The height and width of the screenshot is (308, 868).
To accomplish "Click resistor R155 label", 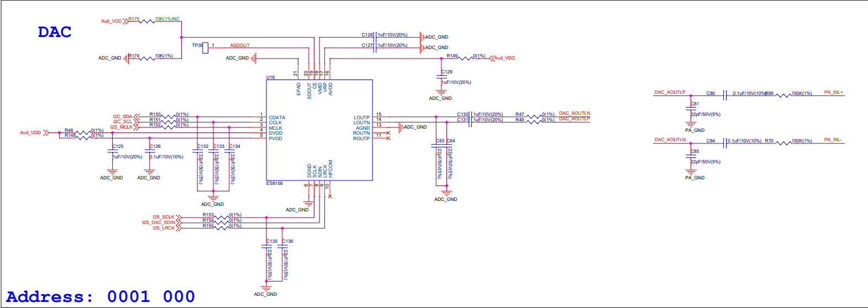I will point(208,226).
